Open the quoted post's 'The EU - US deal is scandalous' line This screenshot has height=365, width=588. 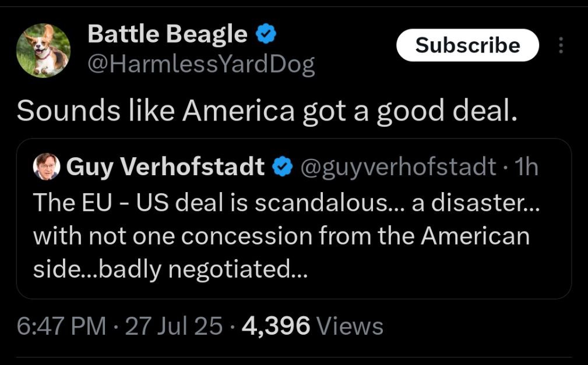coord(286,203)
